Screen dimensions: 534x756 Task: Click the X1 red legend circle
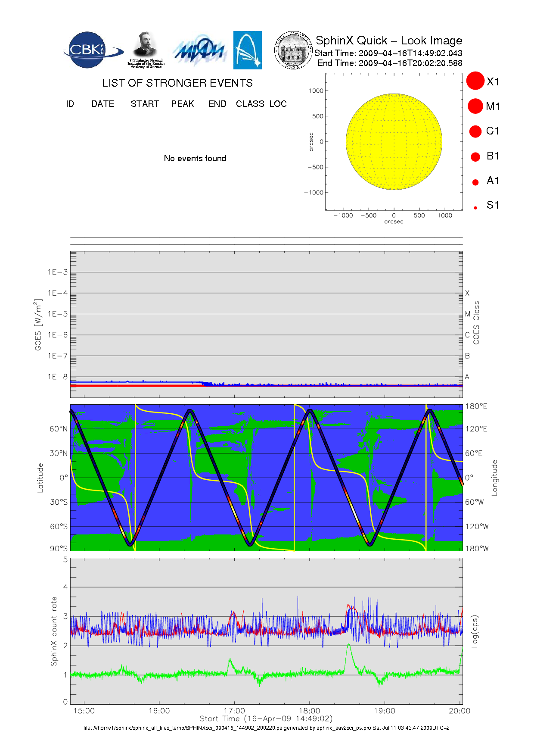click(475, 81)
